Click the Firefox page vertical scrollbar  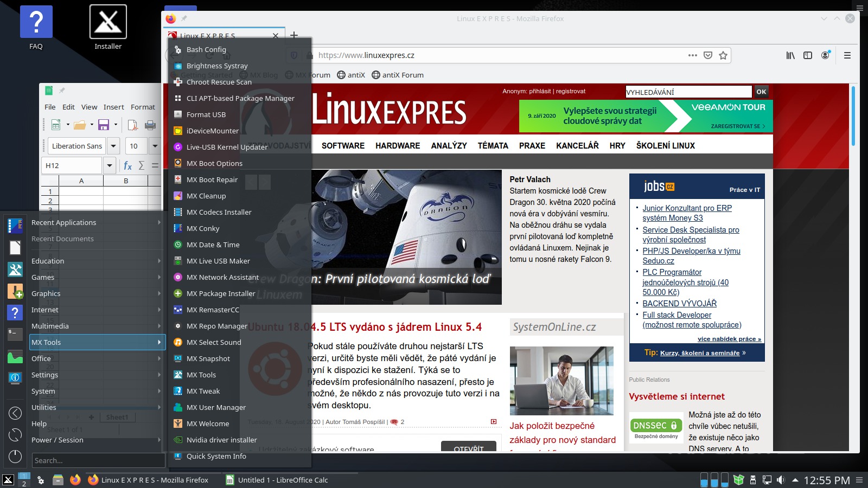click(853, 116)
